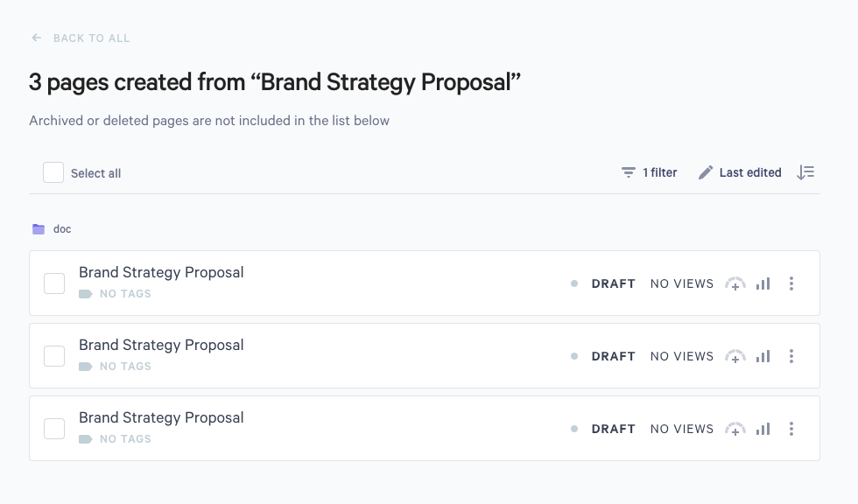
Task: Open the Last edited sort dropdown
Action: (740, 172)
